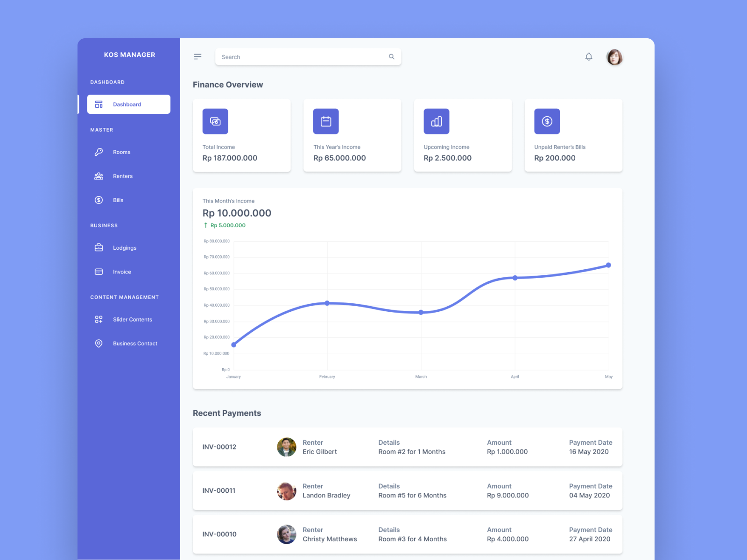
Task: Click the Unpaid Renter's Bills dollar icon
Action: click(547, 121)
